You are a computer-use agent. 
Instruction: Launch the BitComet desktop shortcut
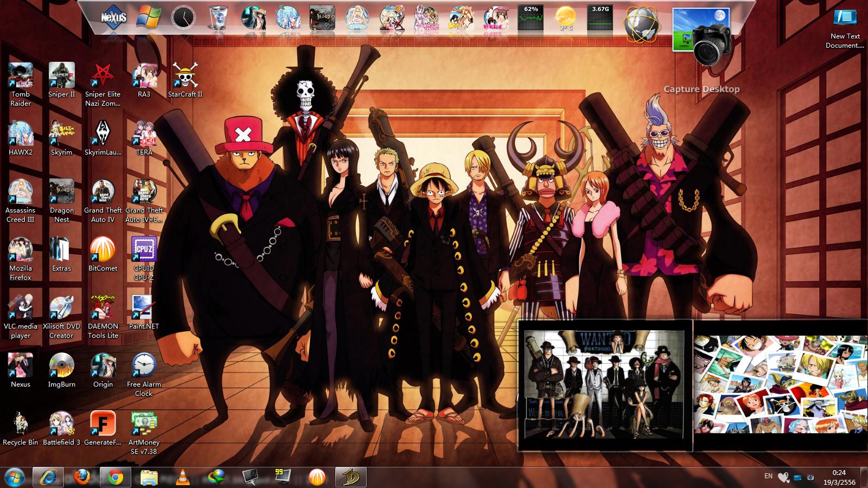click(x=103, y=254)
